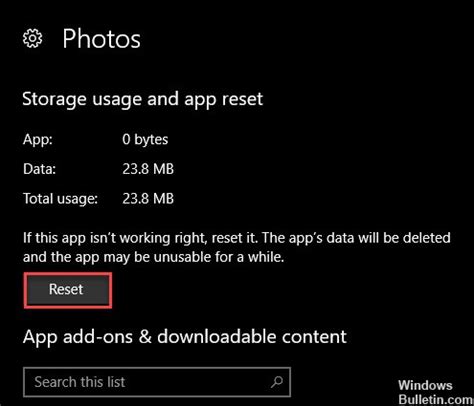Click the settings gear icon beside Photos
This screenshot has width=474, height=406.
(32, 38)
